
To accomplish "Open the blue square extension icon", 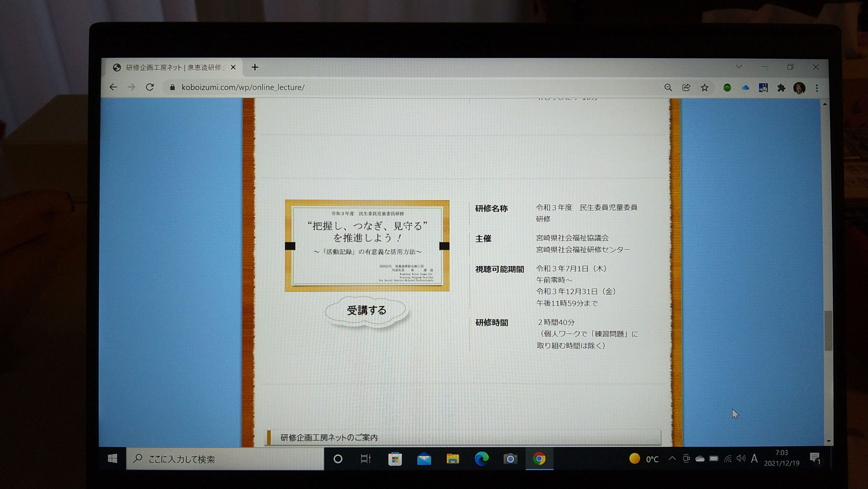I will 763,88.
